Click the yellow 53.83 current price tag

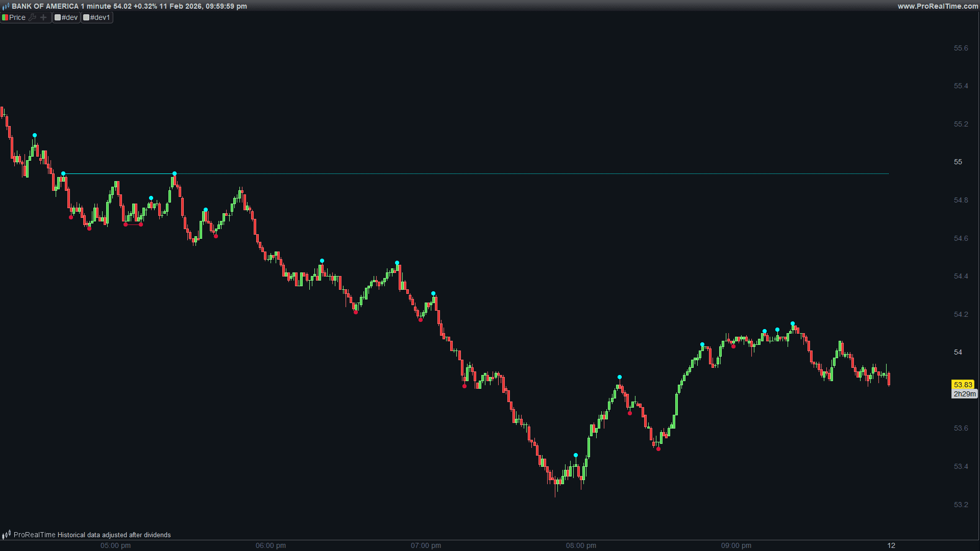[x=963, y=385]
